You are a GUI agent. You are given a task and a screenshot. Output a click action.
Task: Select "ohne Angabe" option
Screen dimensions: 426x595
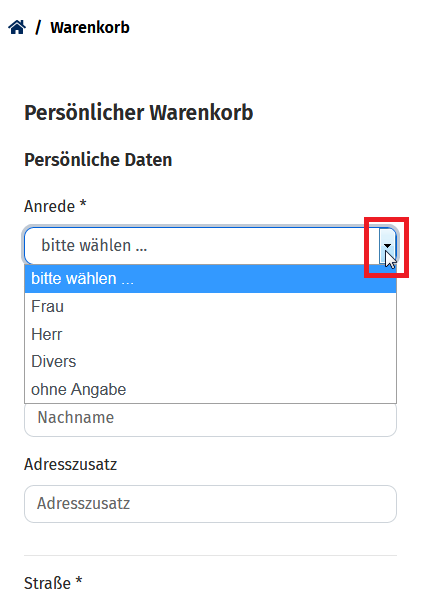211,389
